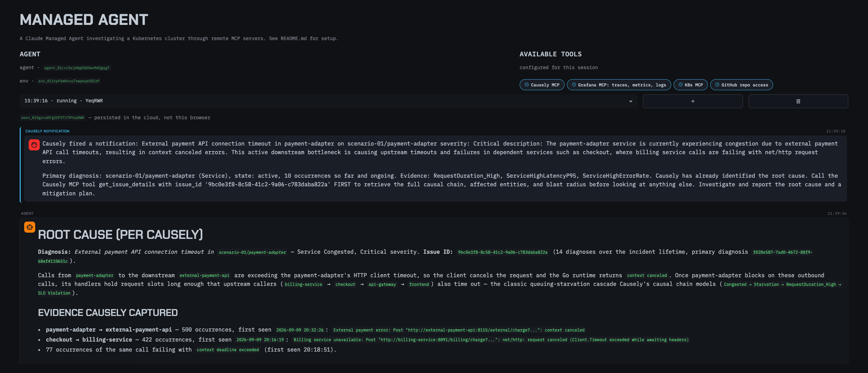Image resolution: width=868 pixels, height=373 pixels.
Task: Click clock icon in GitHub repo access chip
Action: pyautogui.click(x=717, y=85)
